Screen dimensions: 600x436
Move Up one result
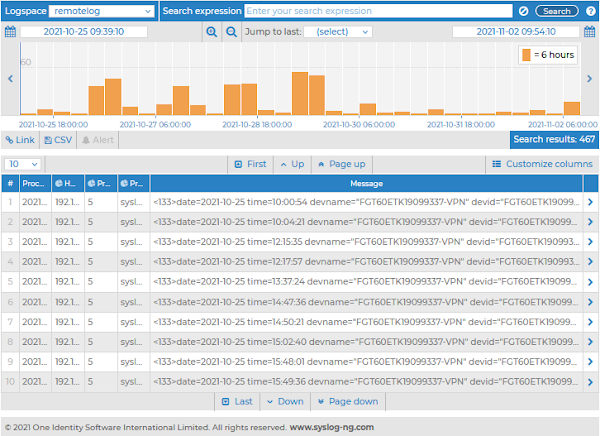pos(293,164)
